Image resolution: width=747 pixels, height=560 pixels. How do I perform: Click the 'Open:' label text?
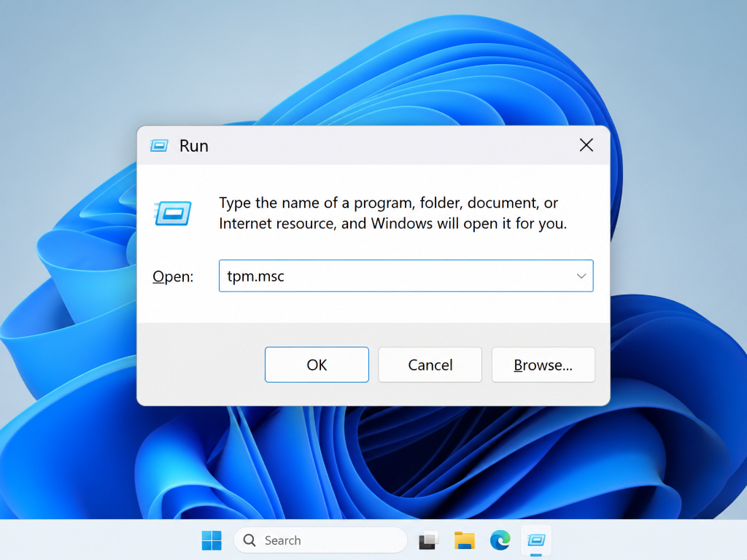pyautogui.click(x=173, y=276)
